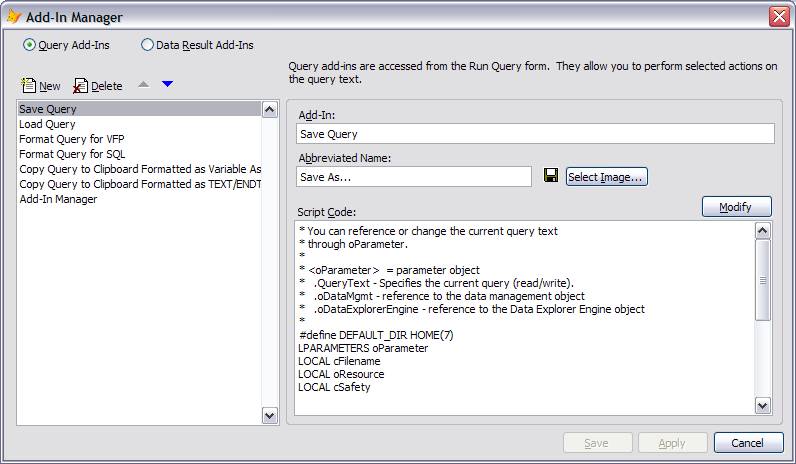Move selected add-in up with gray arrow
Image resolution: width=796 pixels, height=464 pixels.
click(x=144, y=84)
